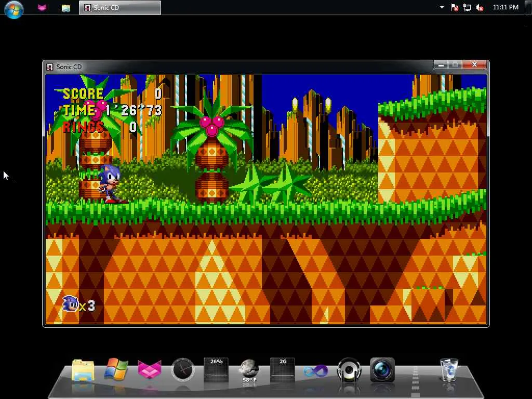Open the file explorer taskbar icon
532x399 pixels.
pos(66,8)
